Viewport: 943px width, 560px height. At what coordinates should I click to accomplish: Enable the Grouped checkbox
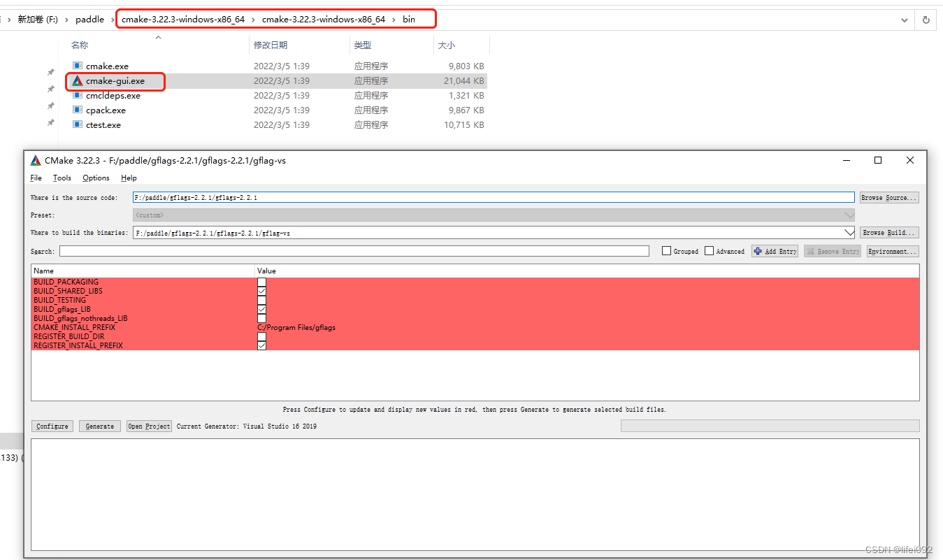(667, 251)
